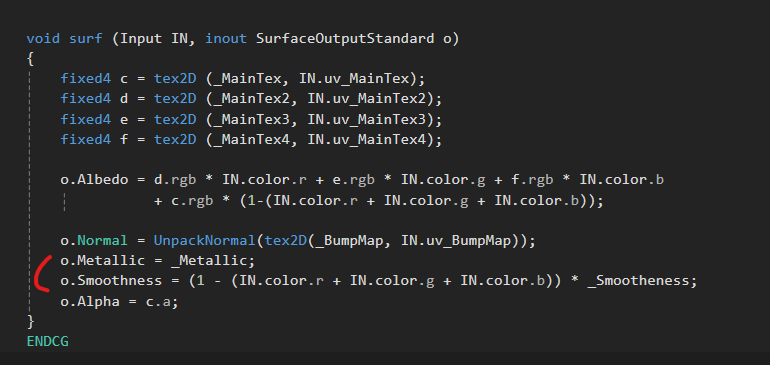This screenshot has height=365, width=770.
Task: Select the 'IN.uv_MainTex' argument for variable c
Action: pyautogui.click(x=353, y=79)
